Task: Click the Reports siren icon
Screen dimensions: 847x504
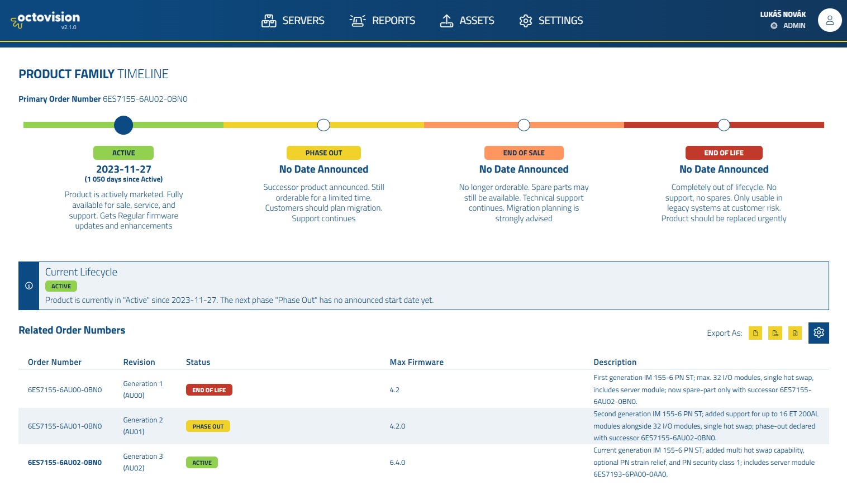Action: [358, 21]
